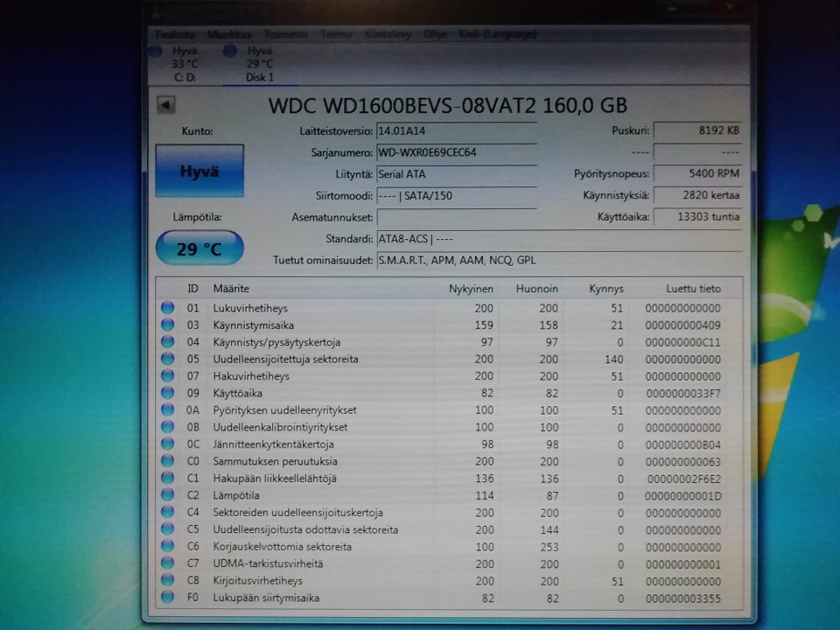Click the empty Asematunnukset field
This screenshot has width=840, height=630.
pos(457,218)
